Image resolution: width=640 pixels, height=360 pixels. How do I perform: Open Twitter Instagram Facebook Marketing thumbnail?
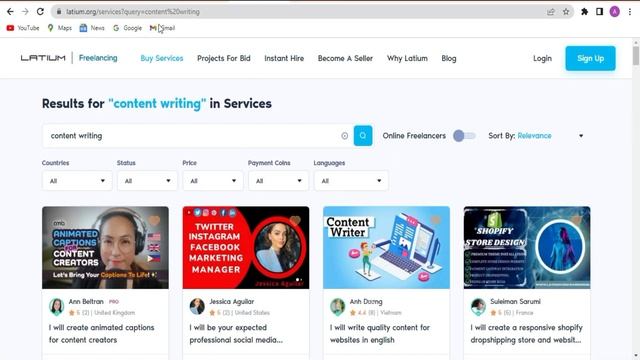(246, 247)
